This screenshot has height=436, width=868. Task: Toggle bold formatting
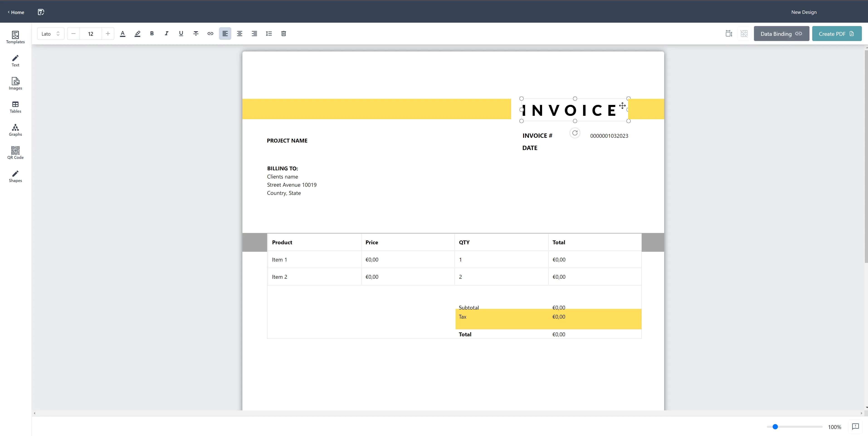pyautogui.click(x=152, y=34)
